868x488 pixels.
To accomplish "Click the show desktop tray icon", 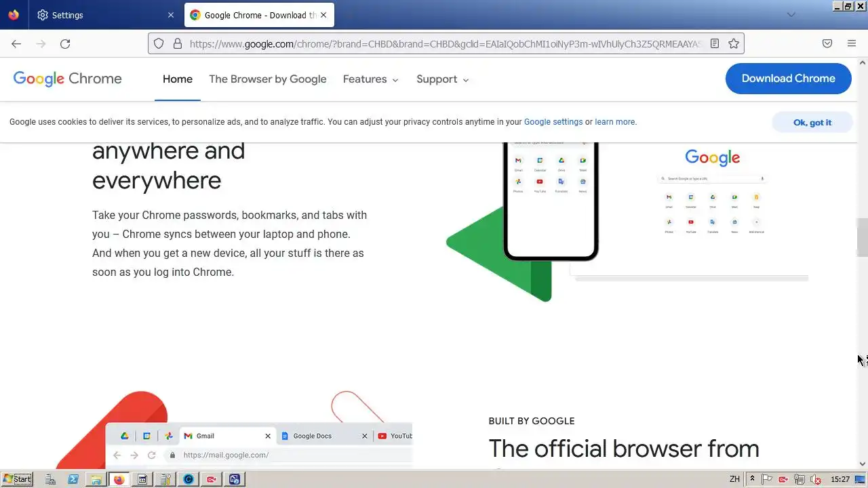I will (860, 479).
